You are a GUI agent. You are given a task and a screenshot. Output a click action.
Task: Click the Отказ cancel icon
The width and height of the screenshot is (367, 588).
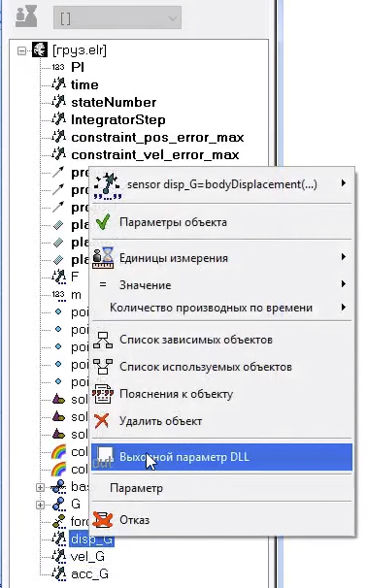point(103,520)
